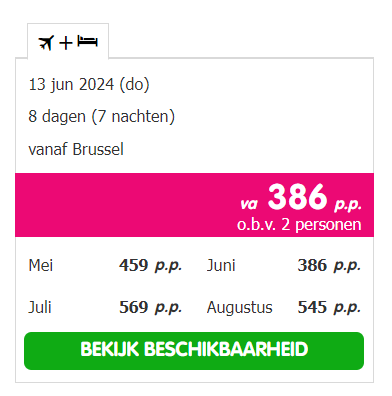Click the airplane icon in the tab
392x396 pixels.
pyautogui.click(x=46, y=43)
